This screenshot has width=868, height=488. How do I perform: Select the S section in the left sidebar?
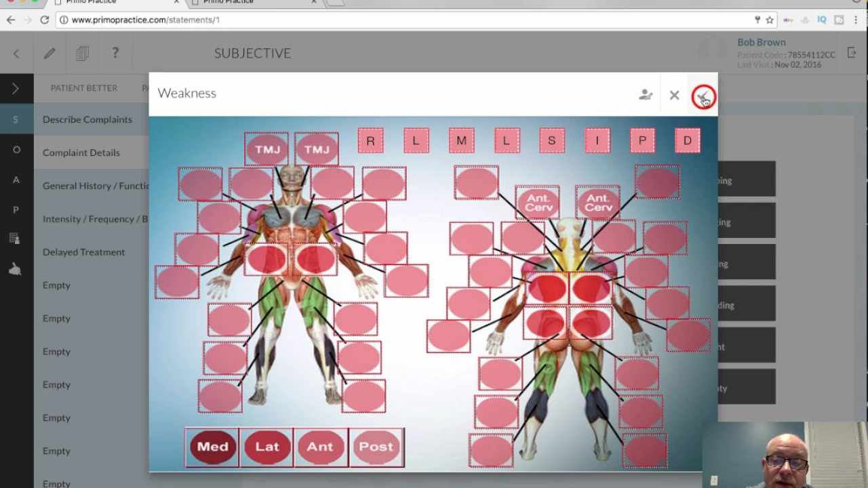pos(16,119)
